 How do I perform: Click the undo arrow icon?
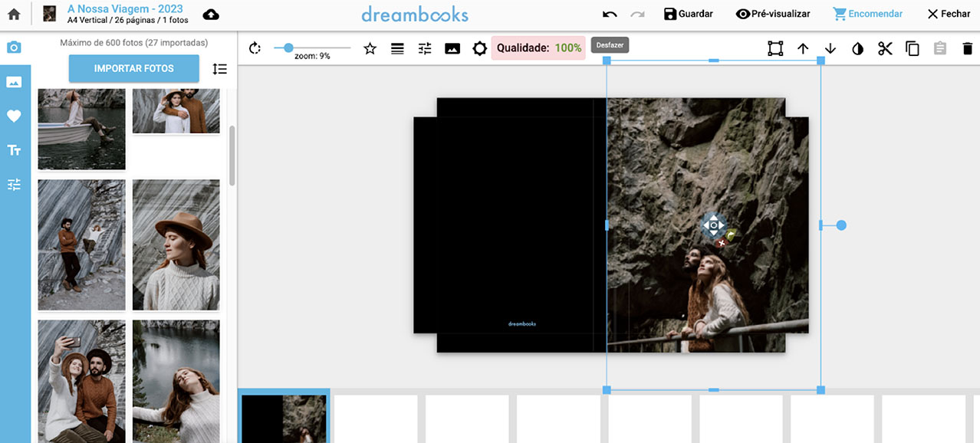tap(610, 14)
